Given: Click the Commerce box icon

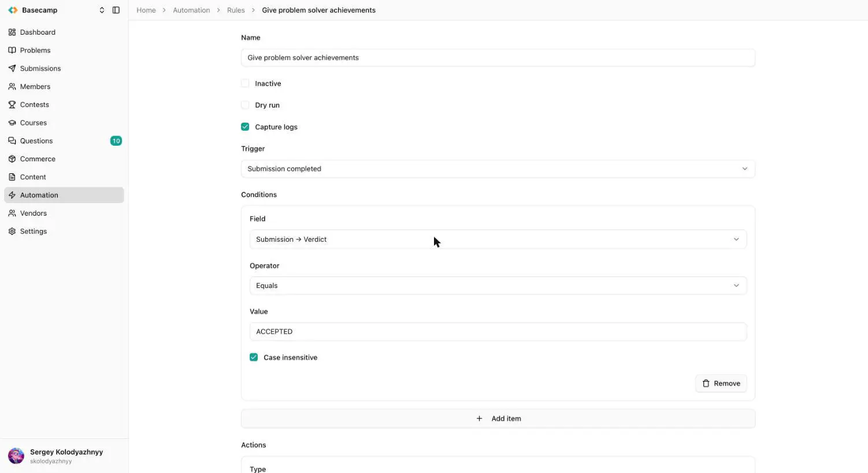Looking at the screenshot, I should pos(12,159).
